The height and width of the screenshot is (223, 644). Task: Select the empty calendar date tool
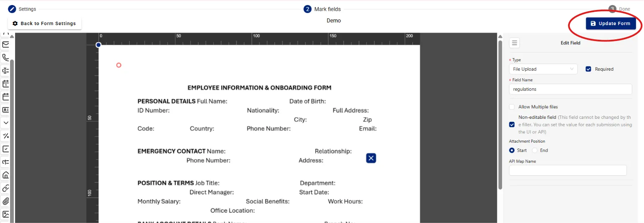(6, 97)
